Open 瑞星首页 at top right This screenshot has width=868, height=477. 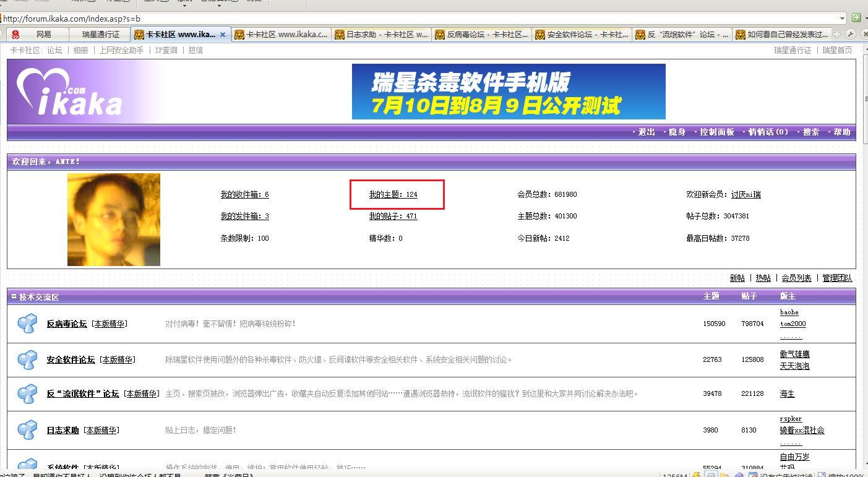(837, 50)
